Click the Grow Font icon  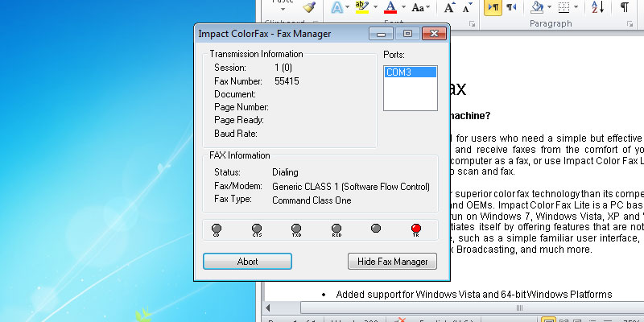click(x=450, y=7)
